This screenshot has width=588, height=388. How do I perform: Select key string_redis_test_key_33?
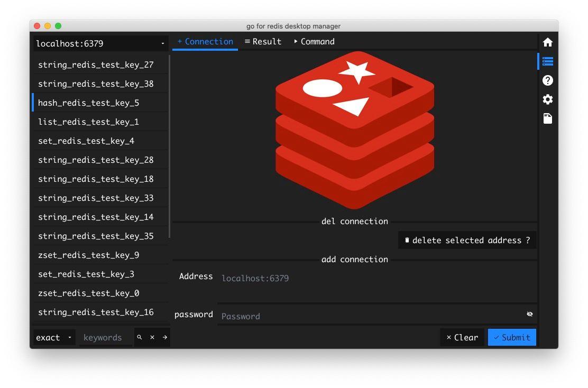point(100,198)
